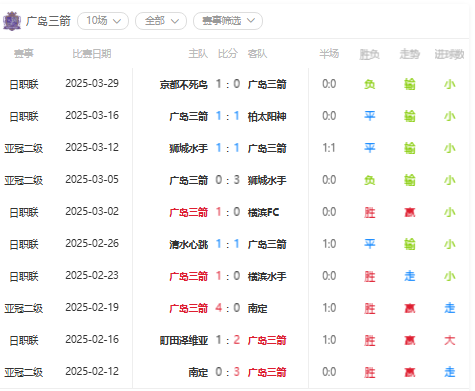Click the 1:0 score of 京都不死鸟 match
475x391 pixels.
[228, 84]
